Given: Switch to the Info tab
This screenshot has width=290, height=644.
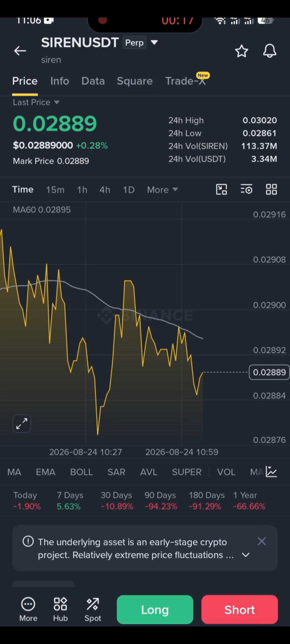Looking at the screenshot, I should 60,81.
